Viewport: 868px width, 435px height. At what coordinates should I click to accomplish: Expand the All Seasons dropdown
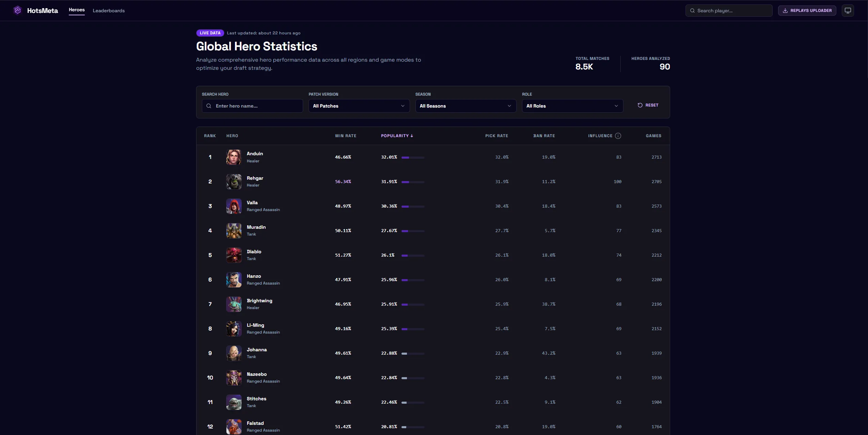(x=465, y=106)
